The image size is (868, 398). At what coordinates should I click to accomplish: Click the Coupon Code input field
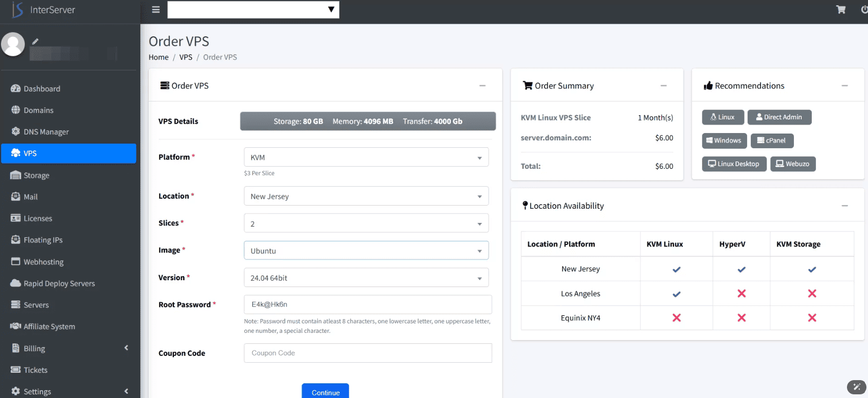click(368, 353)
